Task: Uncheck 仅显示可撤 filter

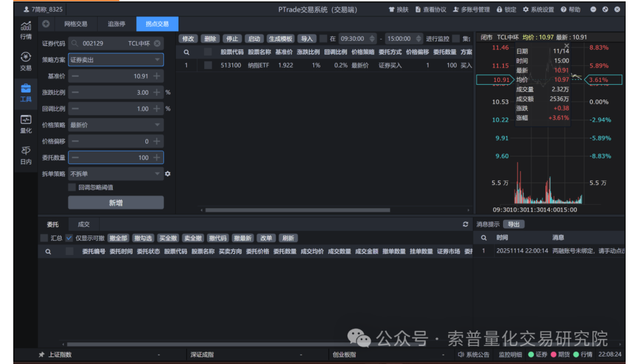Action: point(68,238)
